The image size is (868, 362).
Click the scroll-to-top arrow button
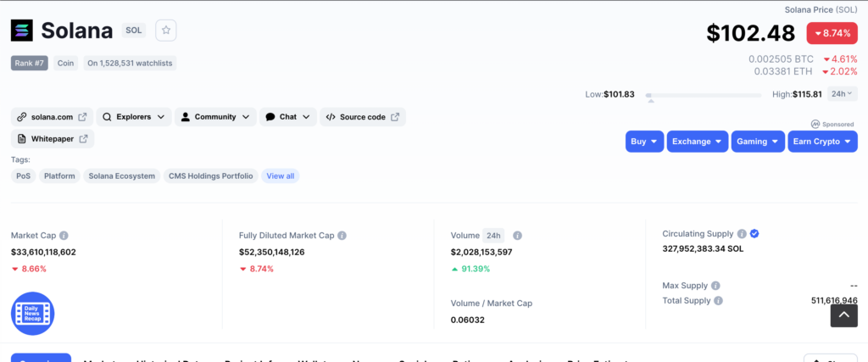tap(843, 315)
